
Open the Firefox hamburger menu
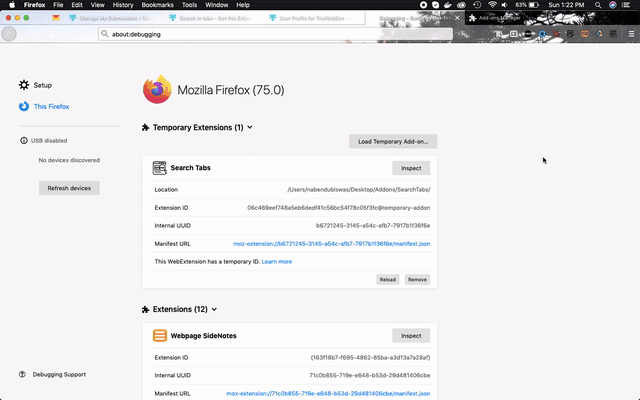(x=631, y=34)
